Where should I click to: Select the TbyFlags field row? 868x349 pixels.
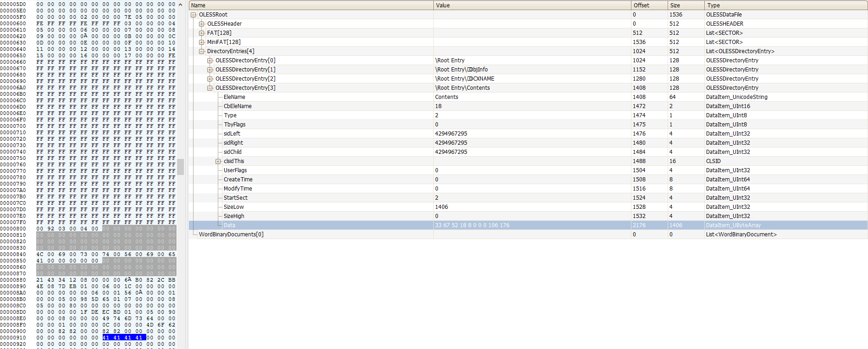528,125
